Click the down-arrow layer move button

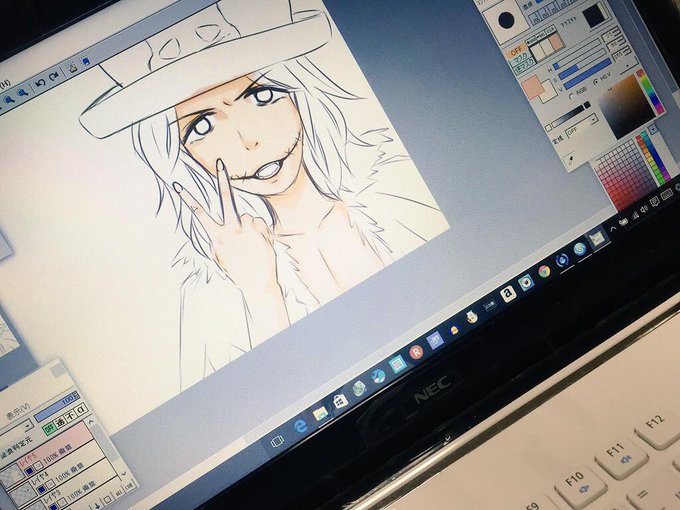(97, 504)
